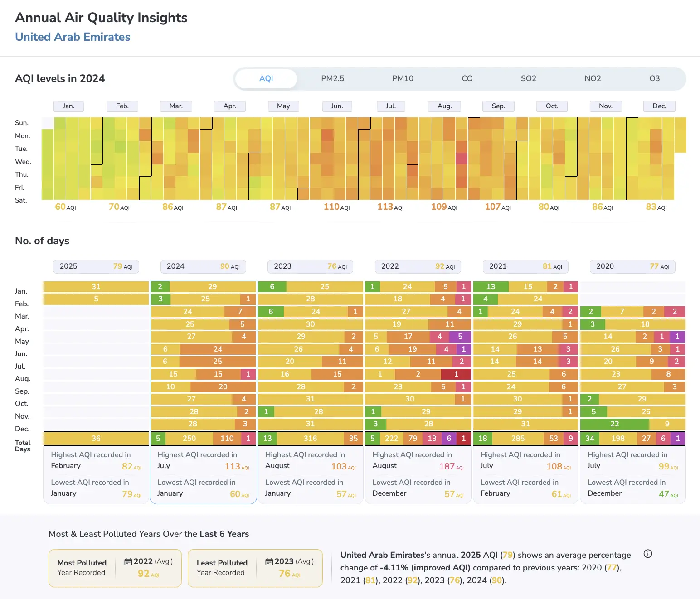Click the Apr. month label
This screenshot has height=599, width=700.
tap(230, 106)
